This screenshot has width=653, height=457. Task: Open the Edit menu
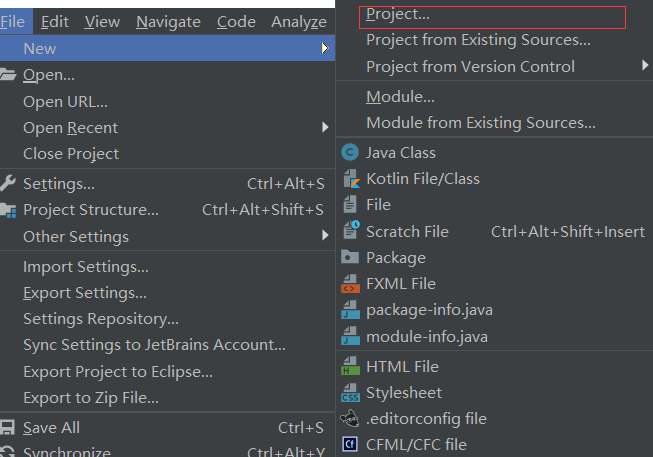pyautogui.click(x=55, y=21)
